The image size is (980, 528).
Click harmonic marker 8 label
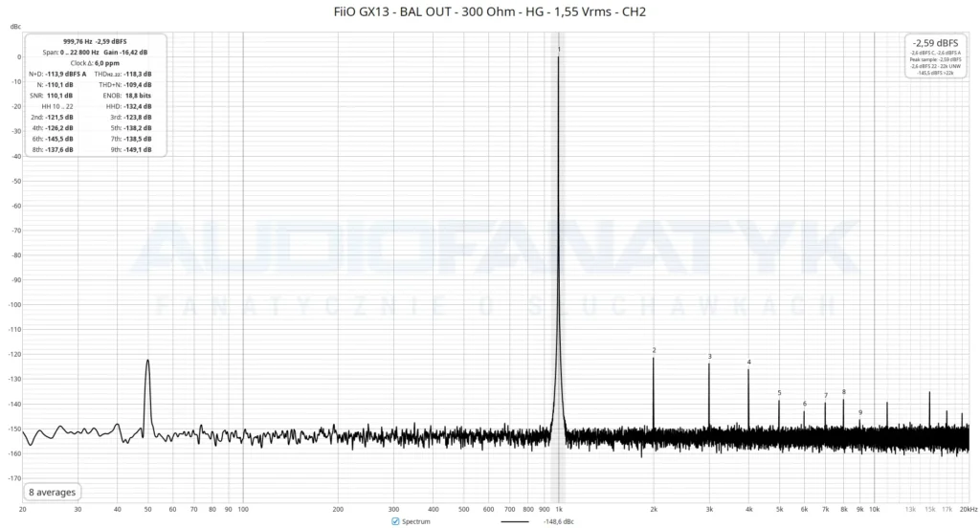(x=844, y=392)
